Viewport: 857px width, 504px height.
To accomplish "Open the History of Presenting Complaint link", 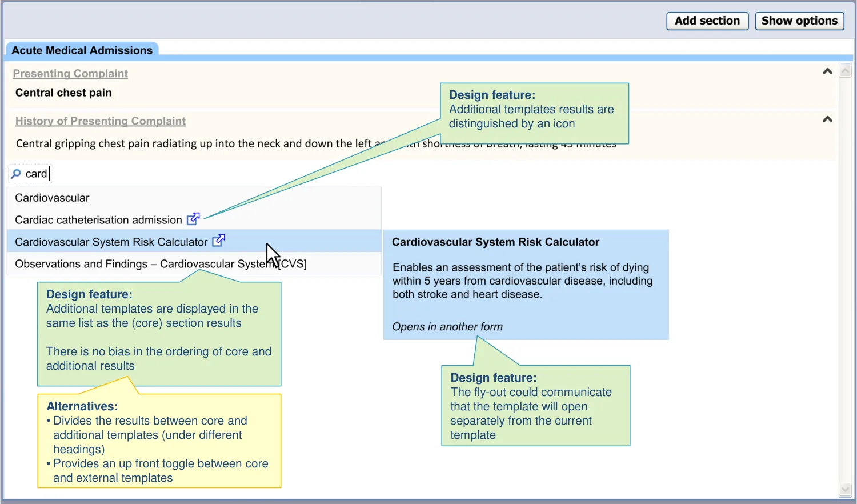I will pos(100,121).
